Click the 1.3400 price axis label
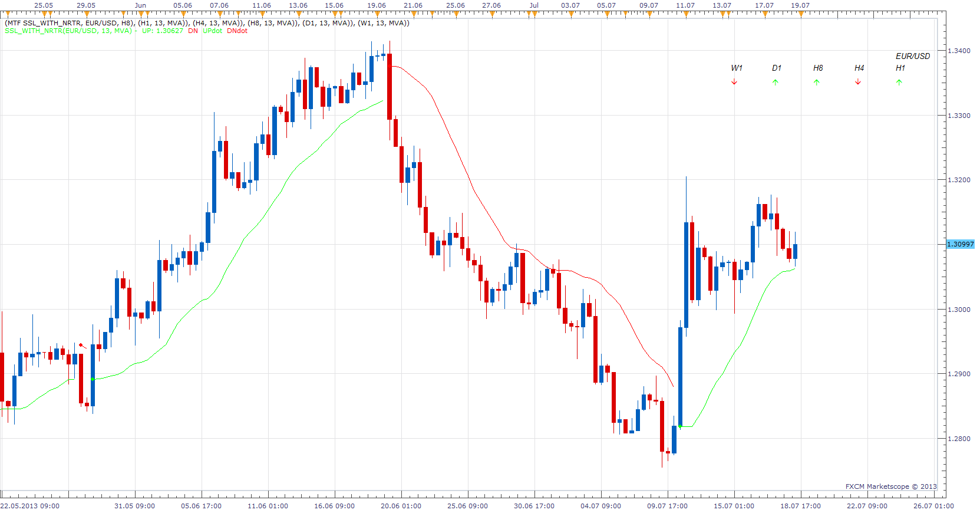Image resolution: width=980 pixels, height=513 pixels. pos(959,51)
